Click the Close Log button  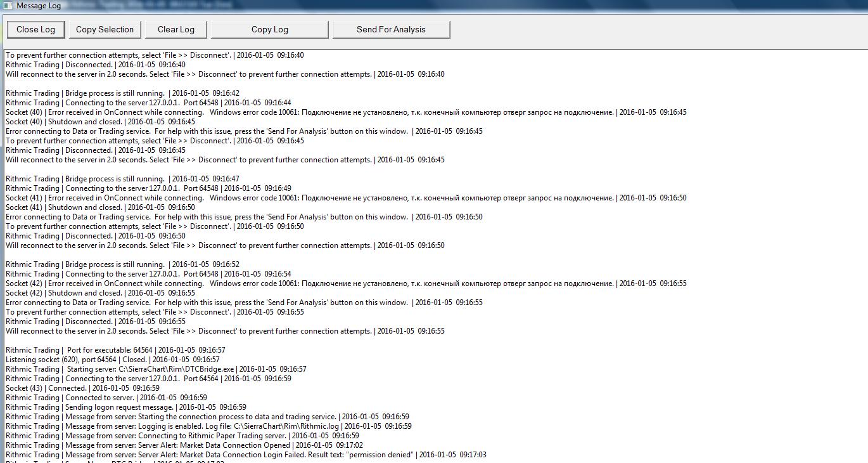click(x=35, y=29)
